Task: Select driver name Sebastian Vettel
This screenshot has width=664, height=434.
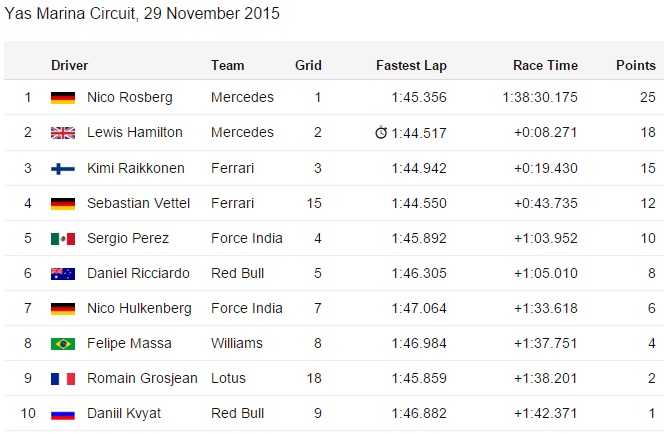Action: (138, 203)
